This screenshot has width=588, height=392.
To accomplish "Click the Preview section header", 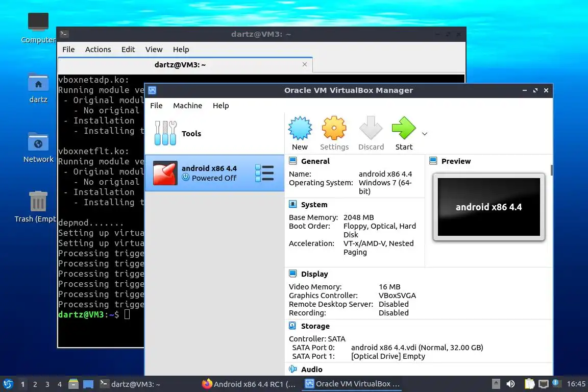I will tap(456, 161).
